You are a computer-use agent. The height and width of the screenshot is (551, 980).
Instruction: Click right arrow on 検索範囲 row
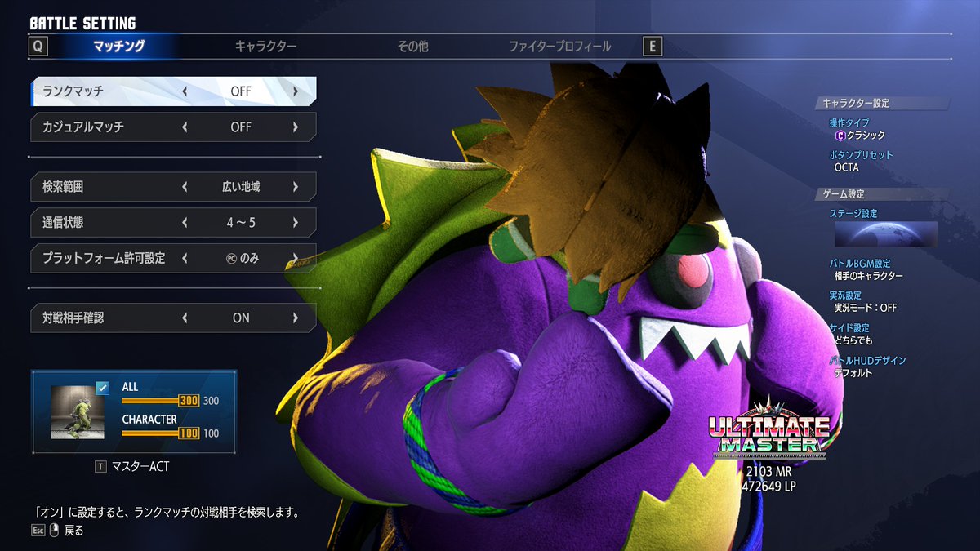tap(296, 187)
